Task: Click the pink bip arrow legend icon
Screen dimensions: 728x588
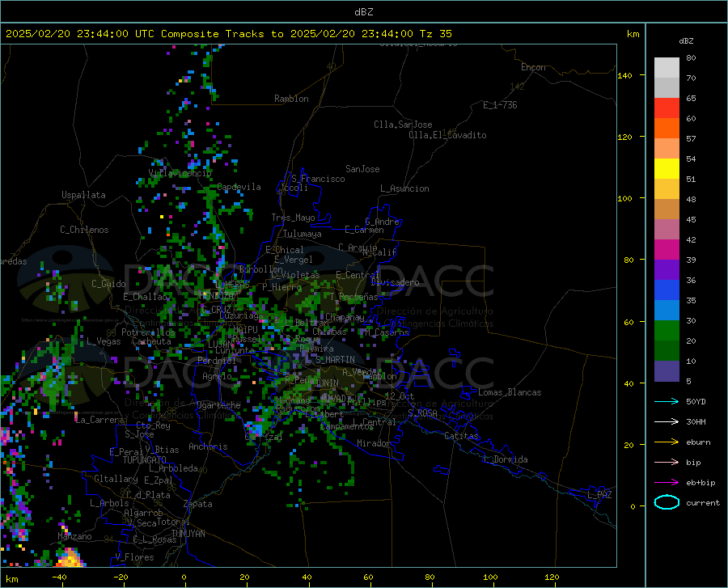Action: (x=667, y=463)
